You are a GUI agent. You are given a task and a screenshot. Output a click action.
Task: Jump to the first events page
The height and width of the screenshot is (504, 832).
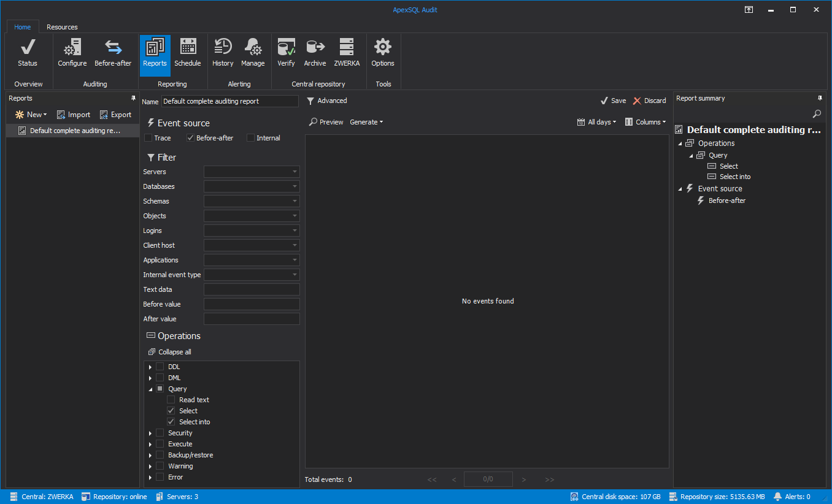click(432, 479)
